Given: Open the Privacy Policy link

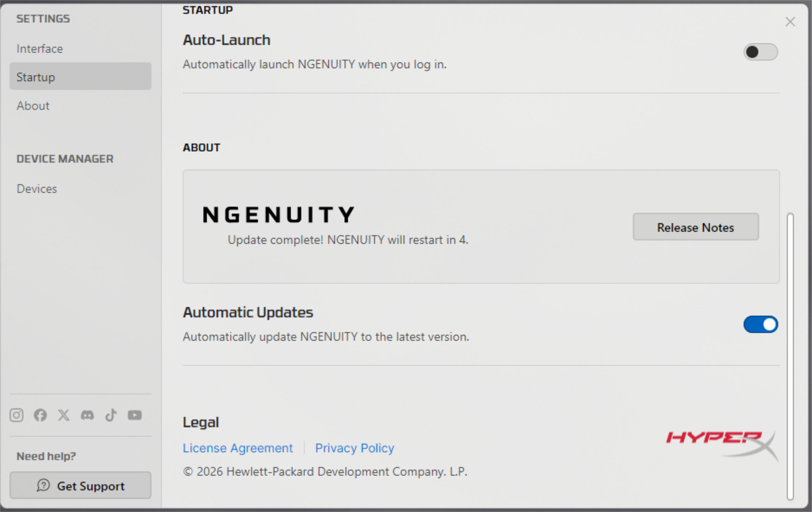Looking at the screenshot, I should coord(354,448).
